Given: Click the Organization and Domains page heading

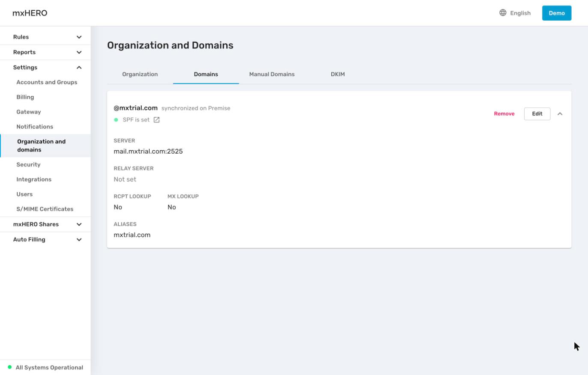Looking at the screenshot, I should point(170,45).
